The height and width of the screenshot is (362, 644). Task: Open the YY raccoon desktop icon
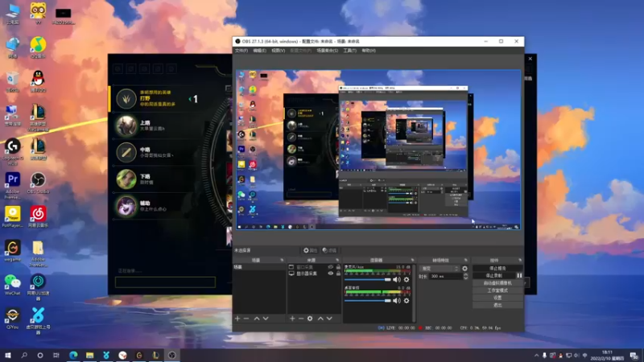[x=38, y=13]
